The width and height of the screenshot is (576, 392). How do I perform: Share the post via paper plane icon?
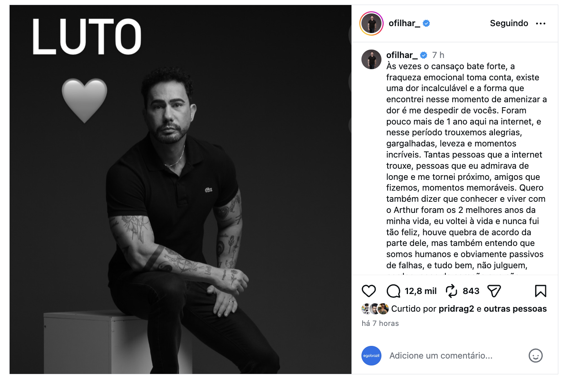[x=494, y=291]
